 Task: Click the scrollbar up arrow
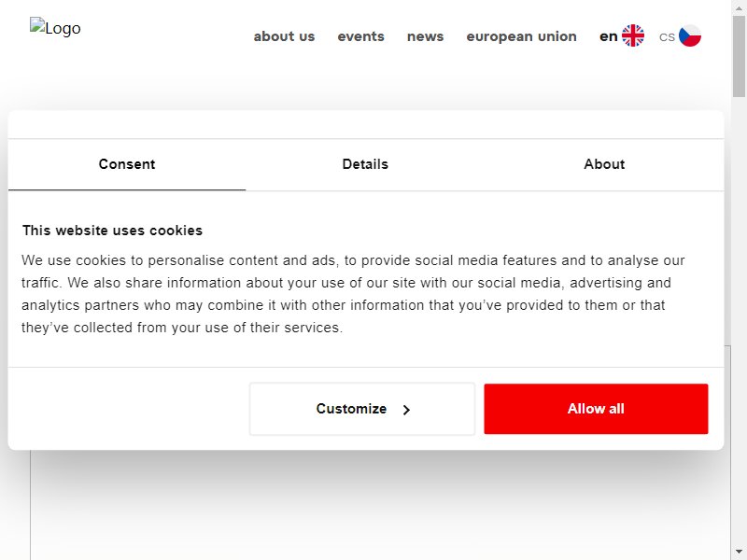pos(739,7)
